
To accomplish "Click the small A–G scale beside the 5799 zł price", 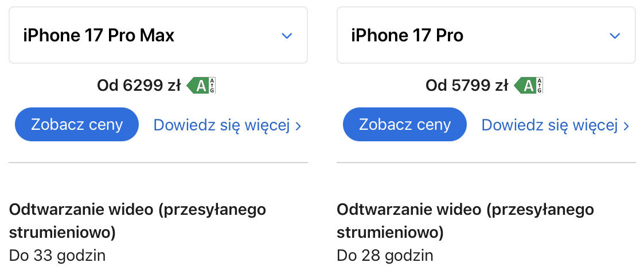I will click(x=540, y=86).
